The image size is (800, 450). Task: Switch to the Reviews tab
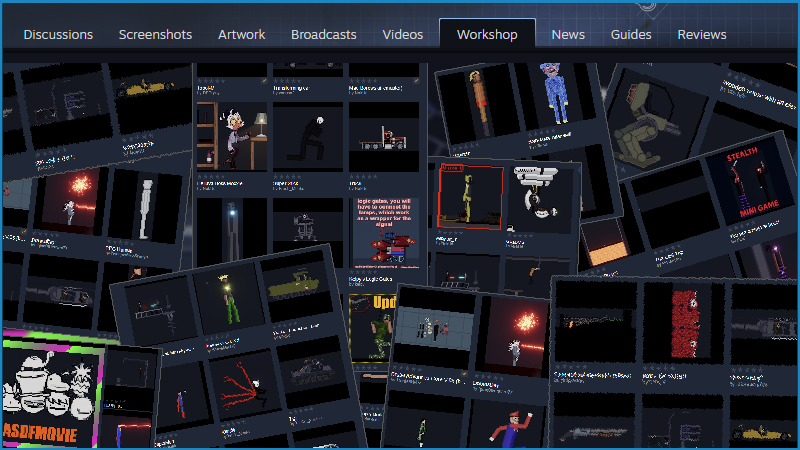point(702,35)
